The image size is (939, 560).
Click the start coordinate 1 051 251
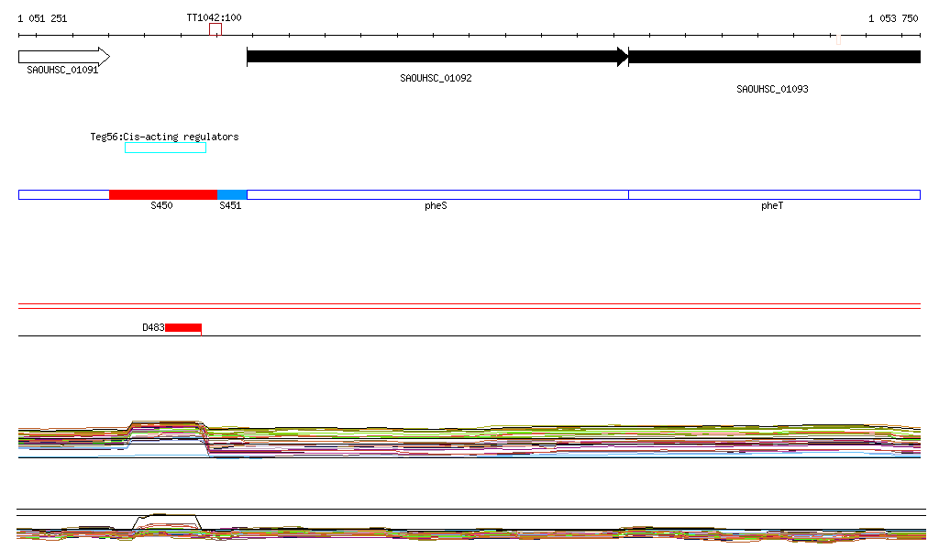tap(42, 18)
